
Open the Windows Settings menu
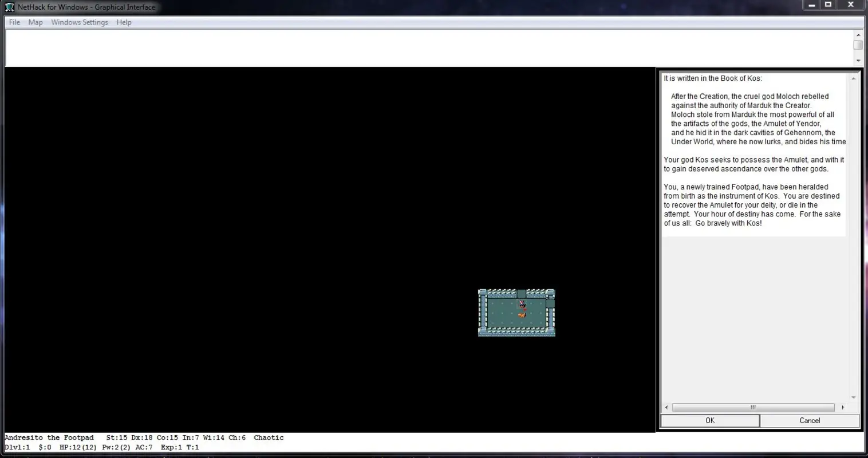click(x=79, y=22)
